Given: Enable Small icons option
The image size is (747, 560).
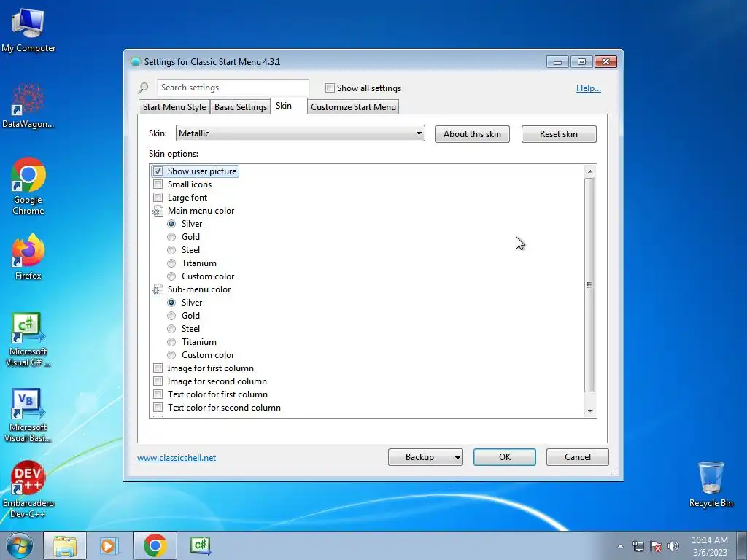Looking at the screenshot, I should pyautogui.click(x=158, y=184).
